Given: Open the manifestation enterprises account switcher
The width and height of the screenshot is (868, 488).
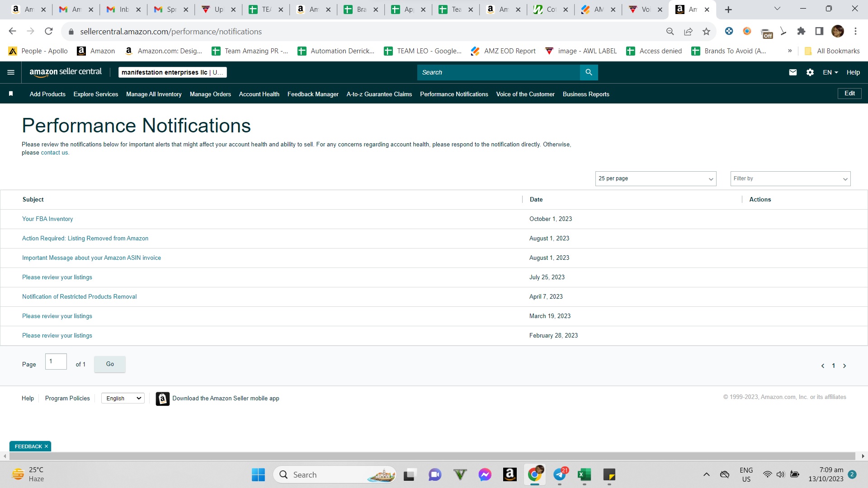Looking at the screenshot, I should (x=173, y=72).
